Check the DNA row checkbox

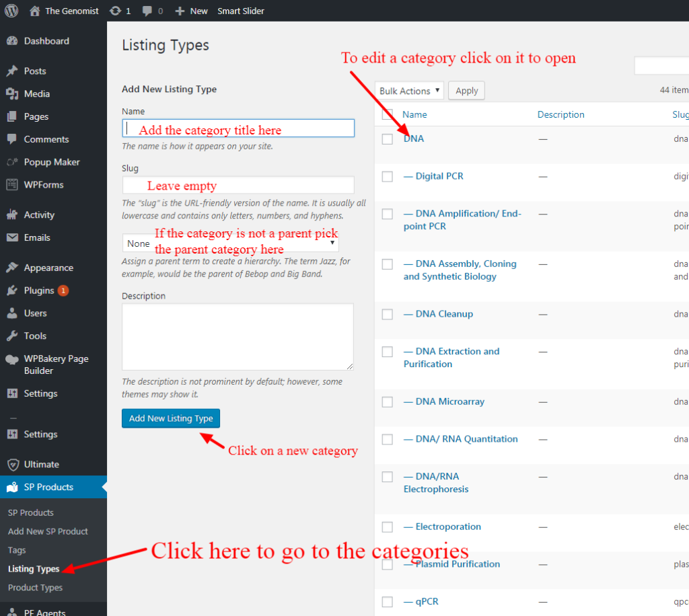[x=387, y=139]
